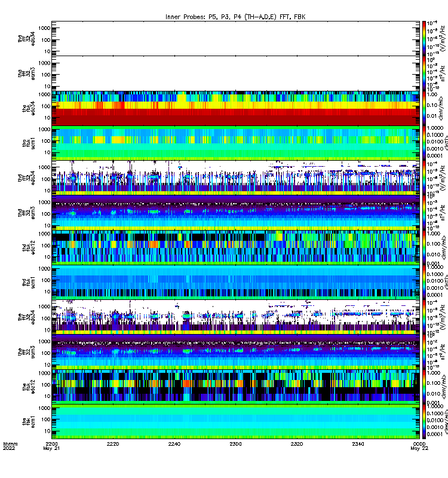Select the "2320" time axis label

[x=297, y=444]
